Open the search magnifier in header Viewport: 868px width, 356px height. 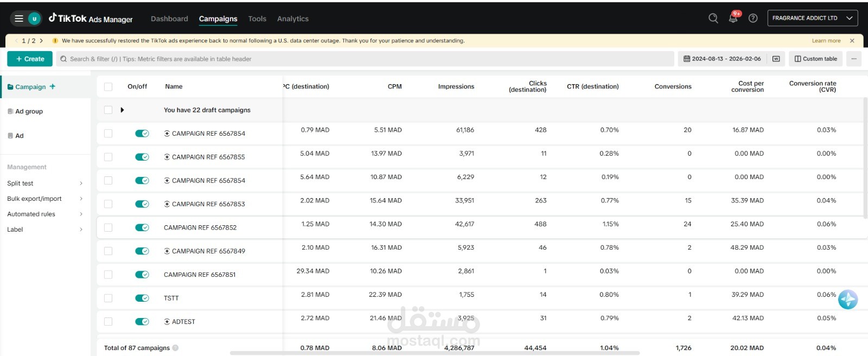click(x=713, y=18)
